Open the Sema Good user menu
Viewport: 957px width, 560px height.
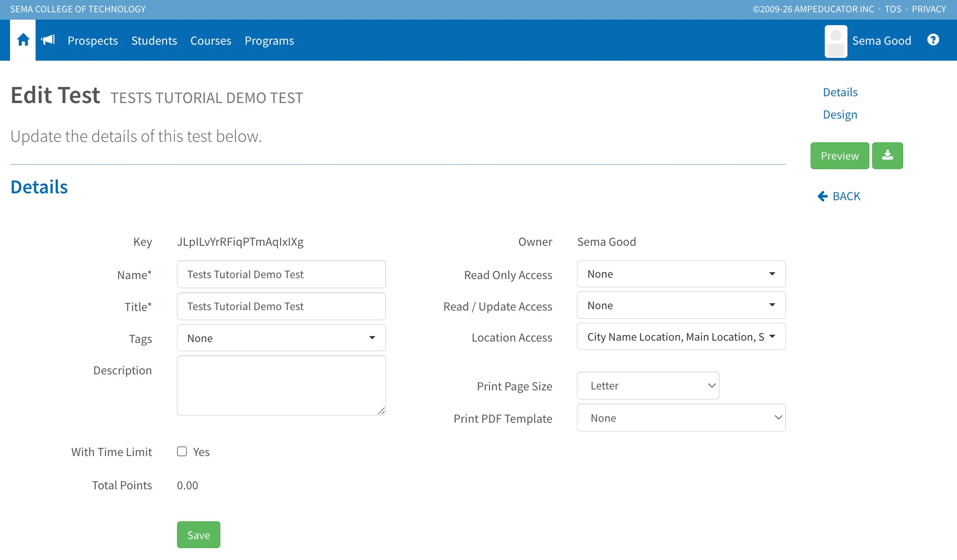pos(881,41)
